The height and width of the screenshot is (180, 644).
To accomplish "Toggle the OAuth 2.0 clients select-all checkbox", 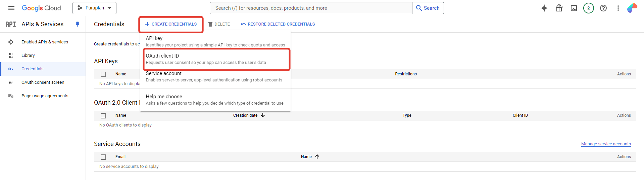I will [x=103, y=116].
